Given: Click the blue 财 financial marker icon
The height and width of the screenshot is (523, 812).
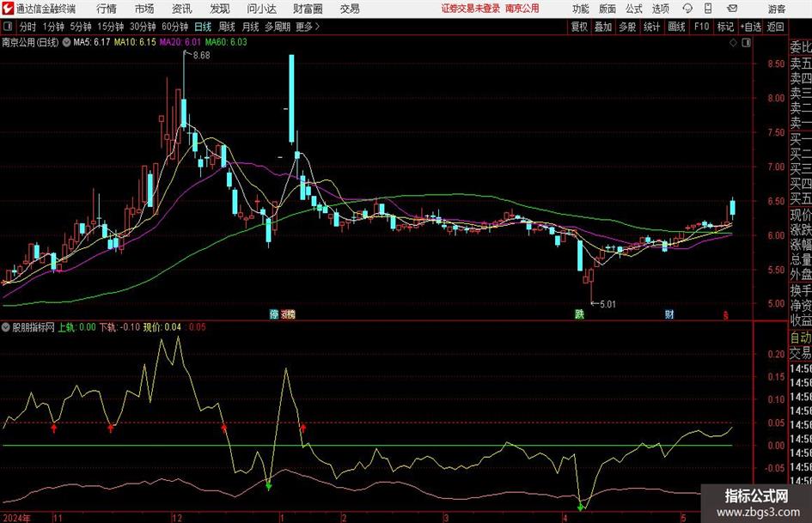Looking at the screenshot, I should (x=669, y=314).
